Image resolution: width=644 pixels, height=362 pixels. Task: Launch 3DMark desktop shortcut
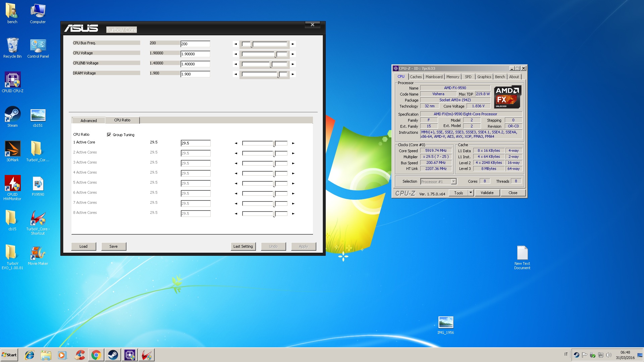[12, 152]
